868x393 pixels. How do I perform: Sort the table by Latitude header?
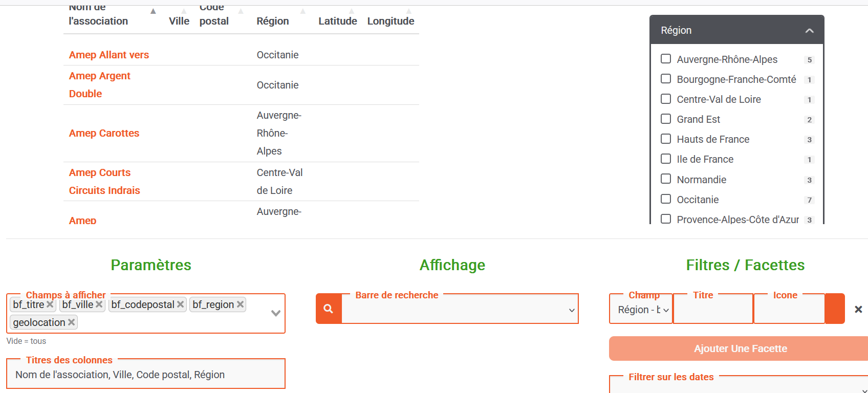click(338, 21)
